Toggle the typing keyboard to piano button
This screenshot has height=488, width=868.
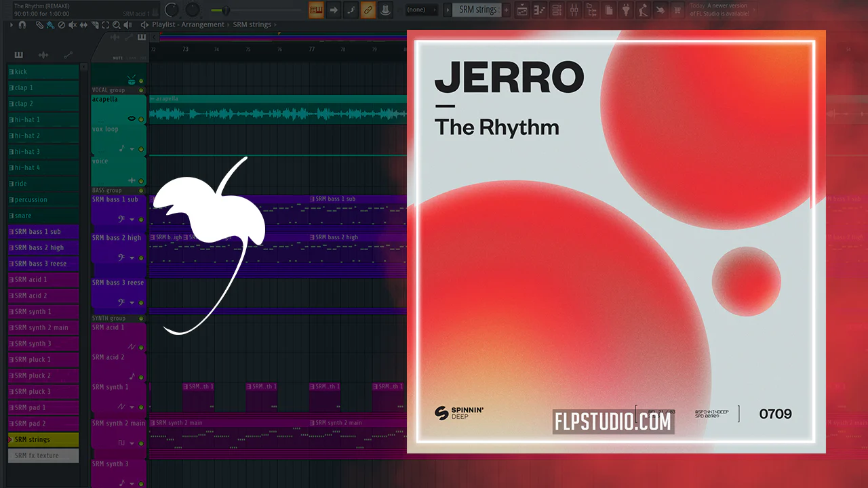point(316,9)
